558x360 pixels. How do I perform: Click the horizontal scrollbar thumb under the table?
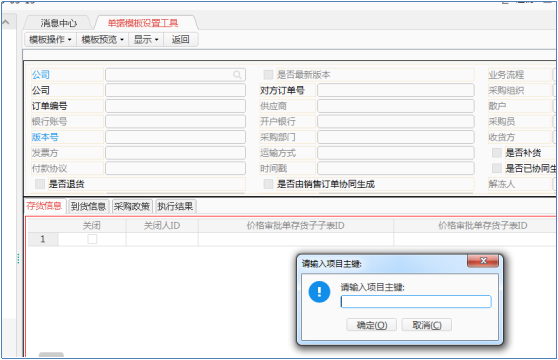(x=51, y=355)
